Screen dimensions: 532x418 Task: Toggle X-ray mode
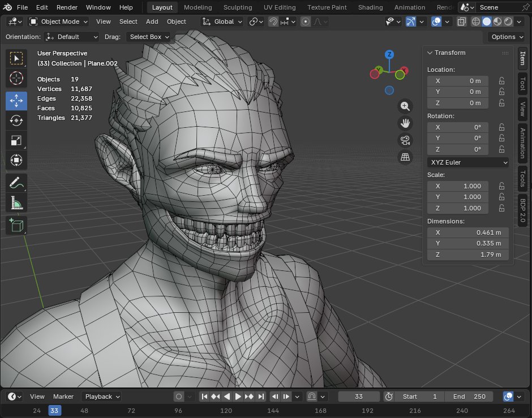click(461, 21)
